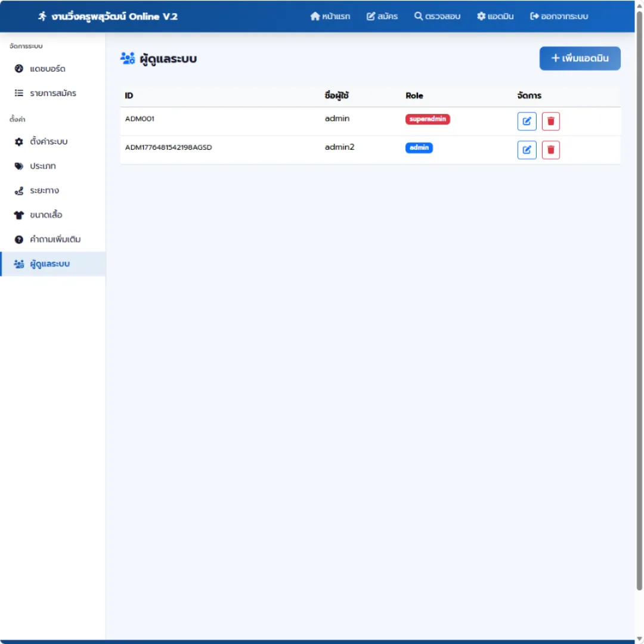Click the pencil icon beside สมัคร
The height and width of the screenshot is (644, 644).
tap(371, 17)
